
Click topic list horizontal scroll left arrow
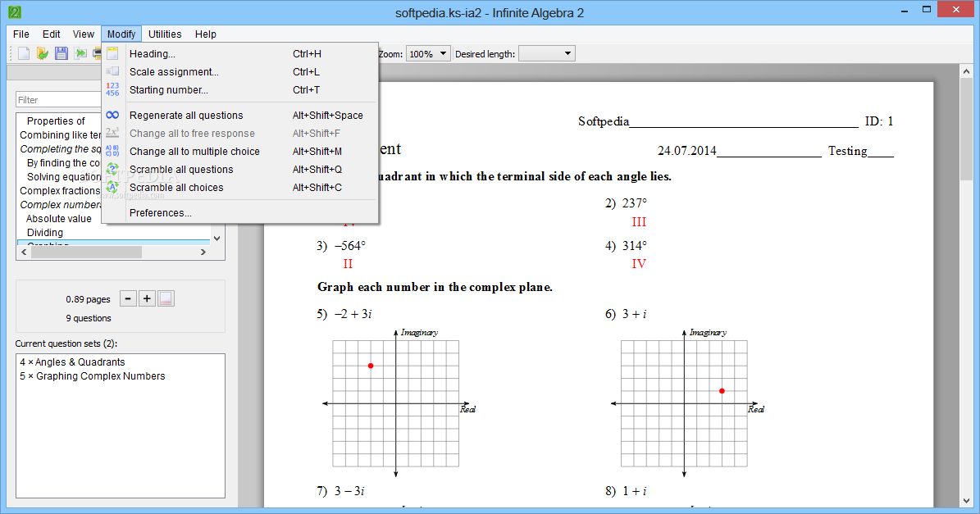pos(24,252)
